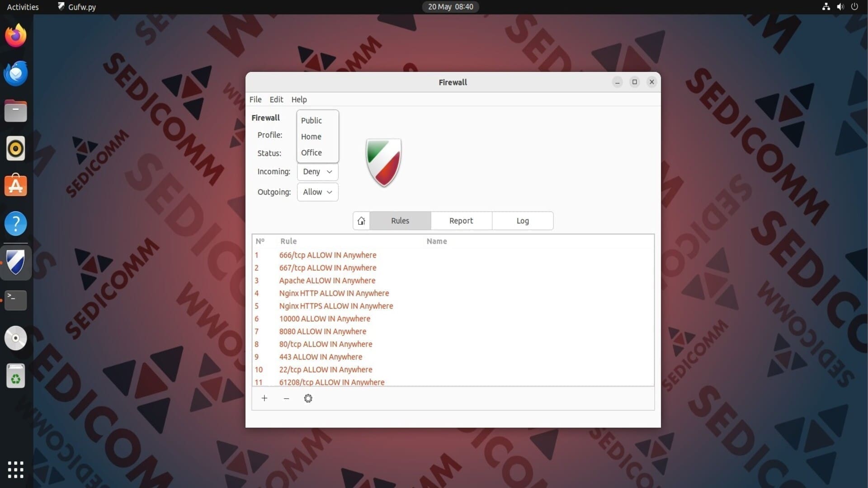The width and height of the screenshot is (868, 488).
Task: Switch to the Report tab
Action: point(461,221)
